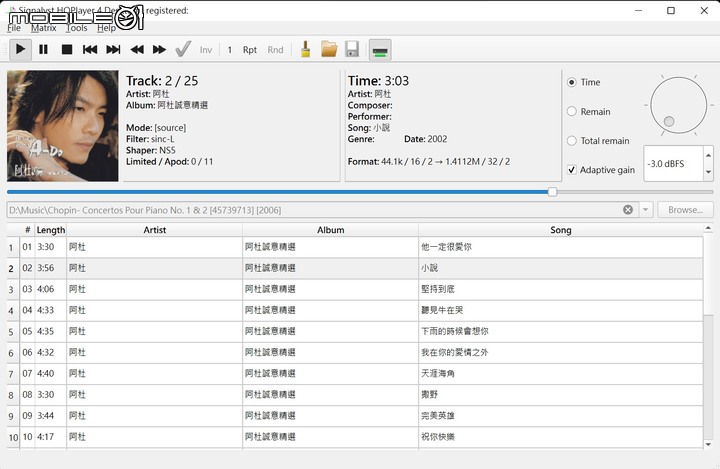Click the -3.0 dBFS gain field
The image size is (720, 469).
point(674,164)
